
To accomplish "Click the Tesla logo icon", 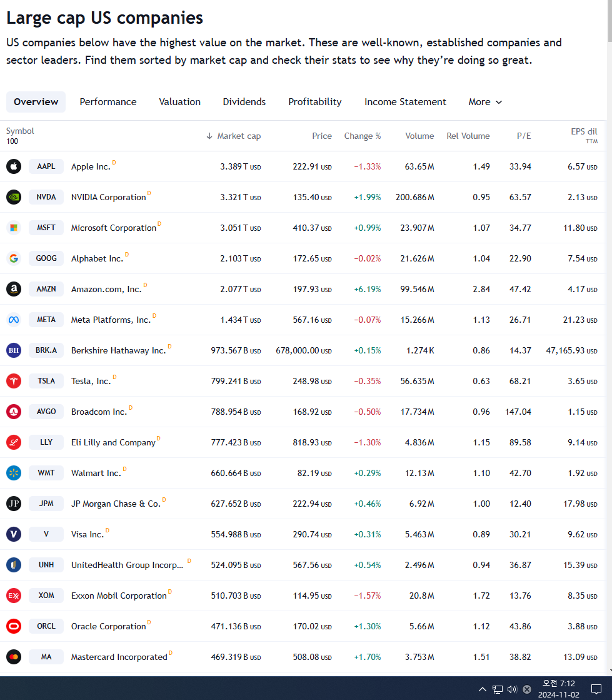I will pyautogui.click(x=14, y=381).
